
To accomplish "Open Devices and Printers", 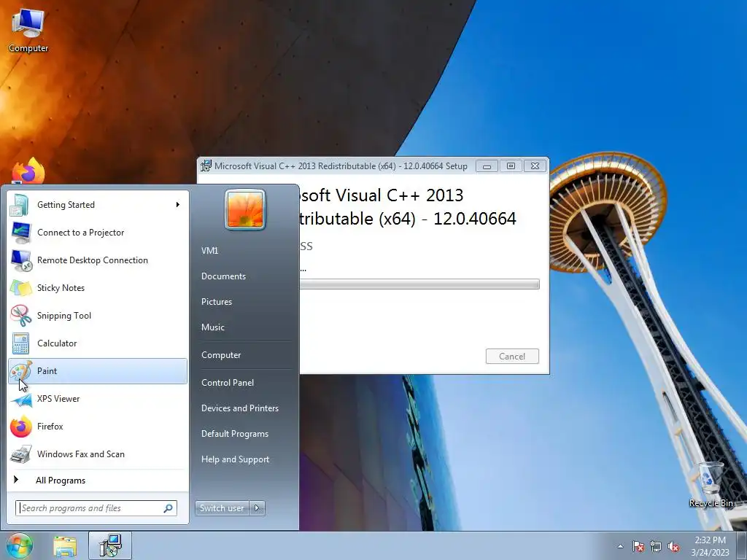I will 239,408.
